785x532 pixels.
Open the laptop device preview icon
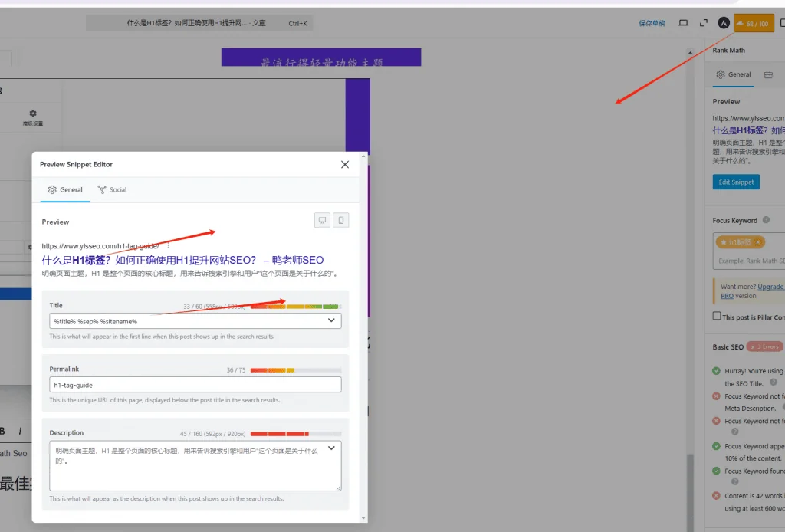point(683,23)
